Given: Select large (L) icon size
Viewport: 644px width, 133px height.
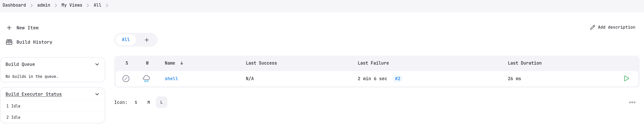Looking at the screenshot, I should coord(161,102).
